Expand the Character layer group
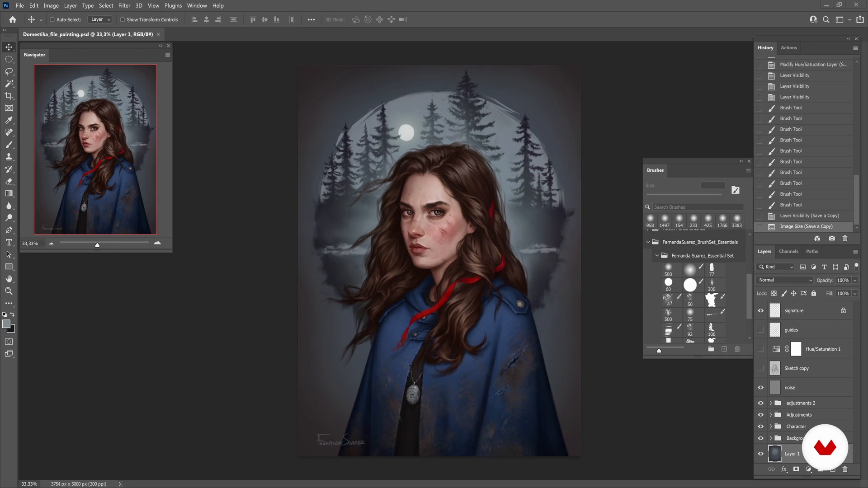 pyautogui.click(x=771, y=427)
